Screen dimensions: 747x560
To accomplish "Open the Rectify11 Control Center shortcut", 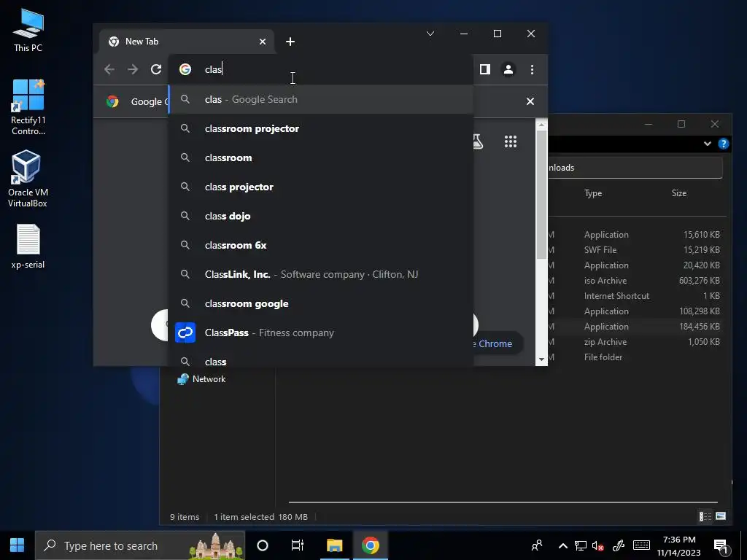I will point(28,108).
